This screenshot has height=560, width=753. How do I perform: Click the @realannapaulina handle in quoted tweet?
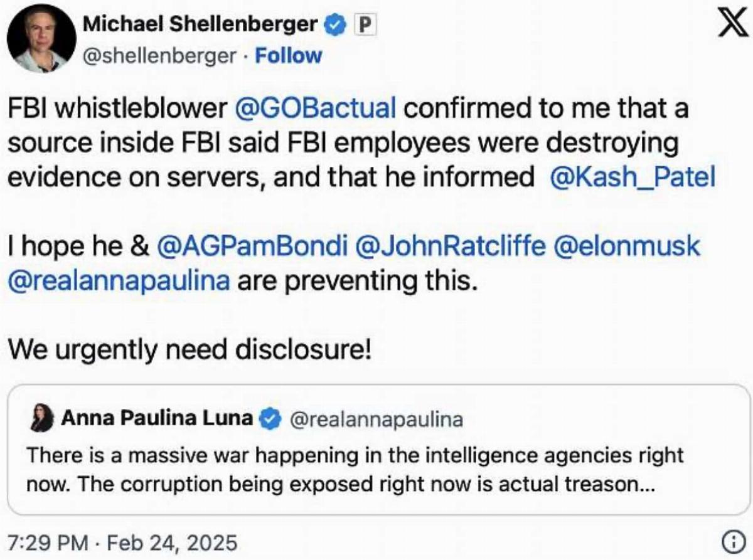[375, 420]
